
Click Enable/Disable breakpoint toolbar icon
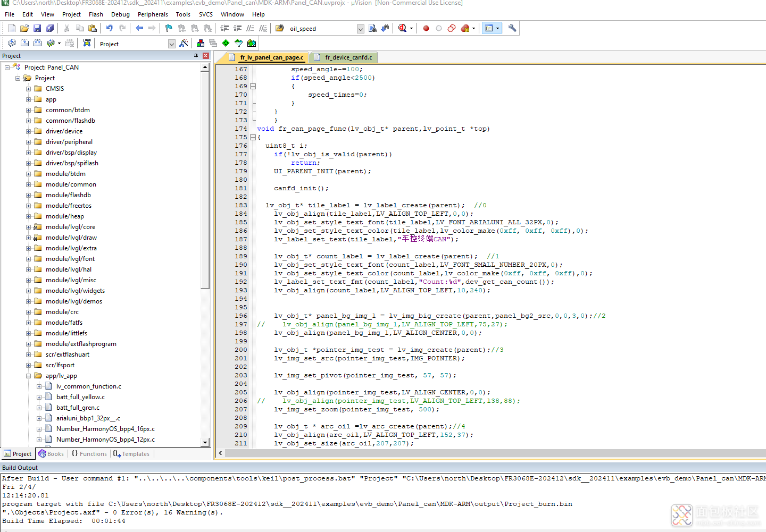point(439,28)
